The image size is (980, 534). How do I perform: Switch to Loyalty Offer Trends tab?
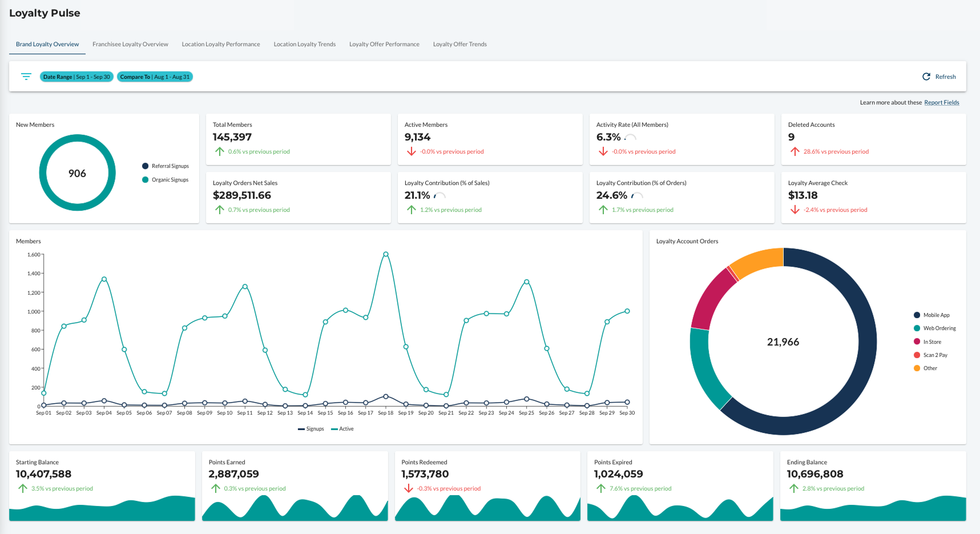pos(460,44)
